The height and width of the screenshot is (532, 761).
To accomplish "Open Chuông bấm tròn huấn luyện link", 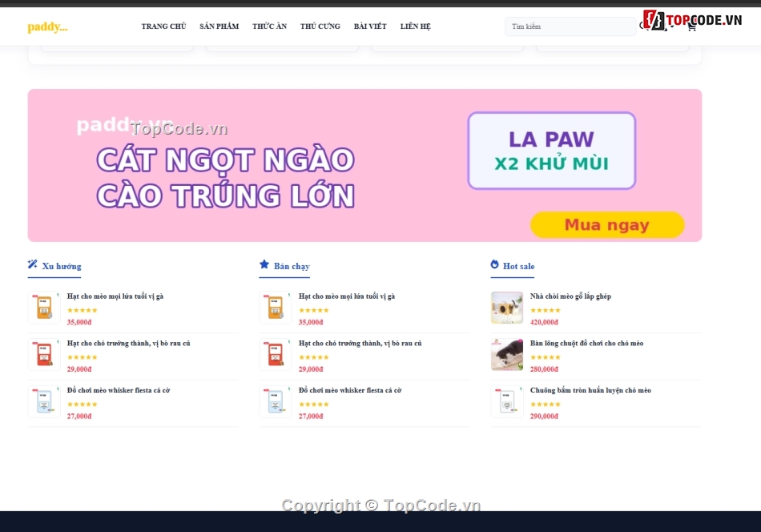I will coord(590,390).
